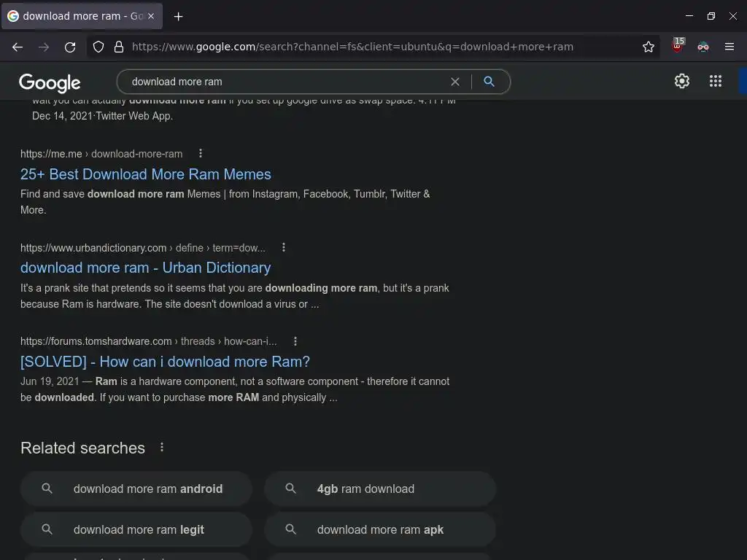Search 'download more ram legit' suggestion
The height and width of the screenshot is (560, 747).
point(136,529)
